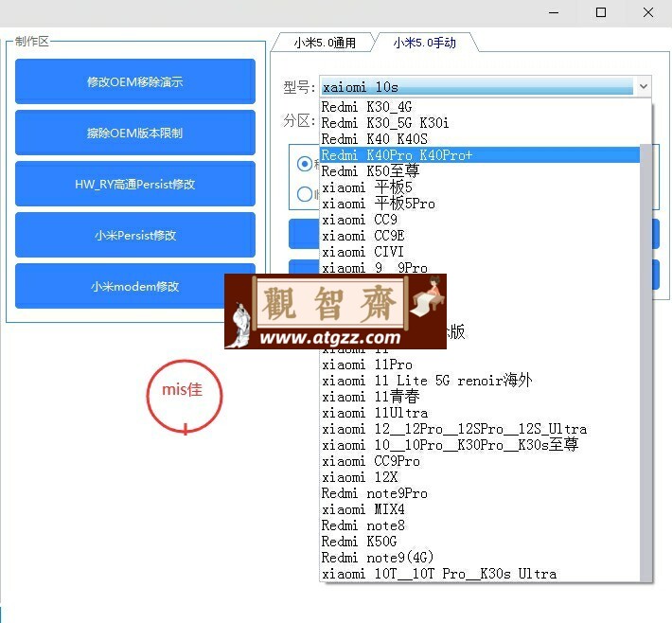
Task: Choose xiaomi 9 9Pro entry
Action: [x=480, y=267]
